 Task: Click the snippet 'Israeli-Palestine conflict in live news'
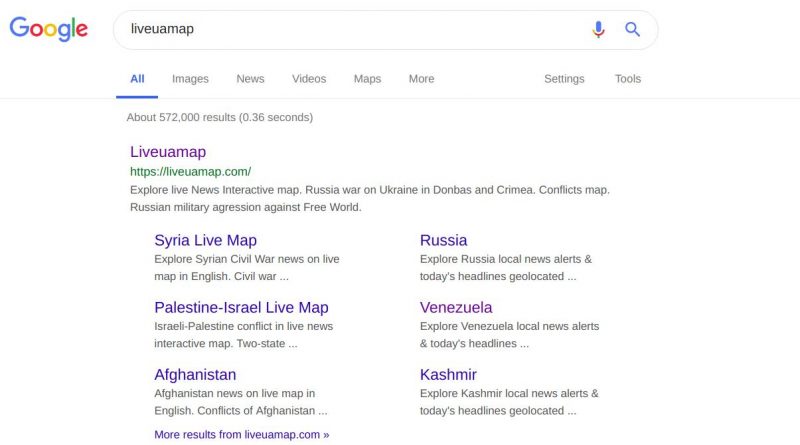click(243, 335)
